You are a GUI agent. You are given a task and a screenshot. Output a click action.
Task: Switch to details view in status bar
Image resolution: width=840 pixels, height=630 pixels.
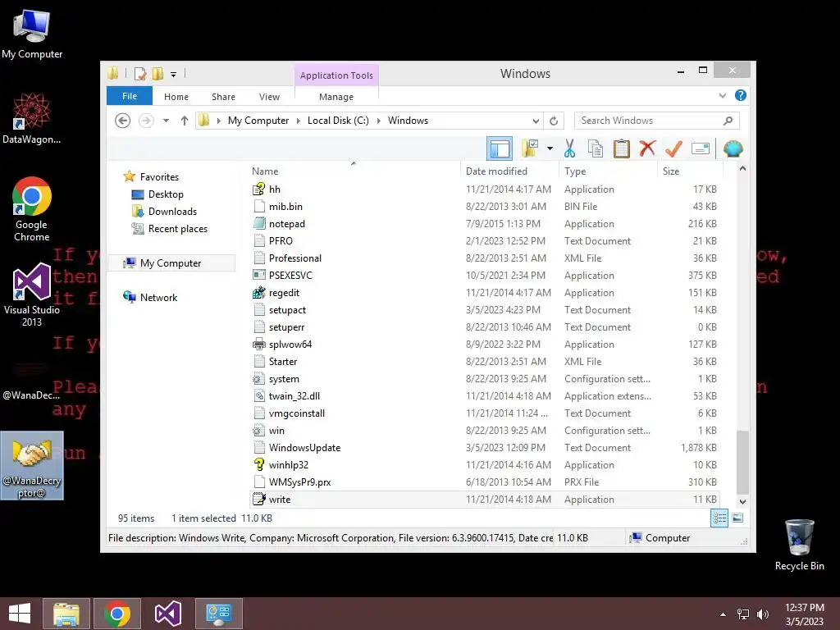[x=719, y=518]
